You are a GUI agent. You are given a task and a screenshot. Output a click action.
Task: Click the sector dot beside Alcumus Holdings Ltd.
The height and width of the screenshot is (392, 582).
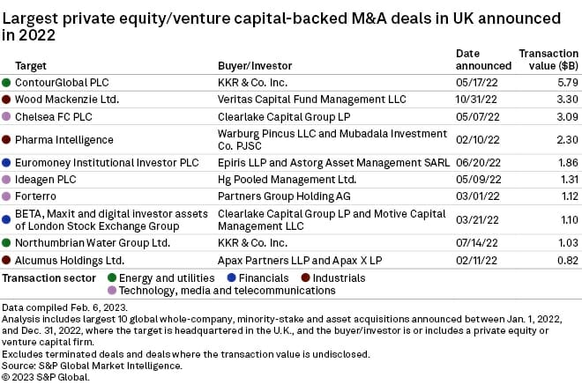[x=7, y=260]
